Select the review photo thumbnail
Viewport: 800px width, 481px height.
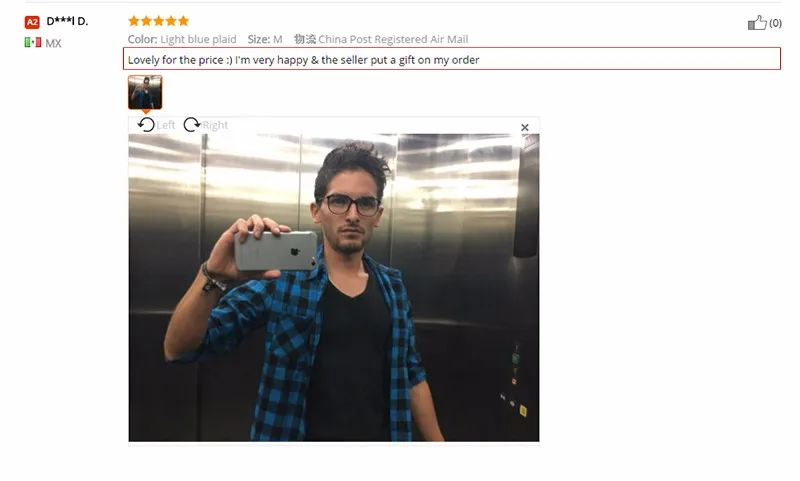(x=145, y=92)
